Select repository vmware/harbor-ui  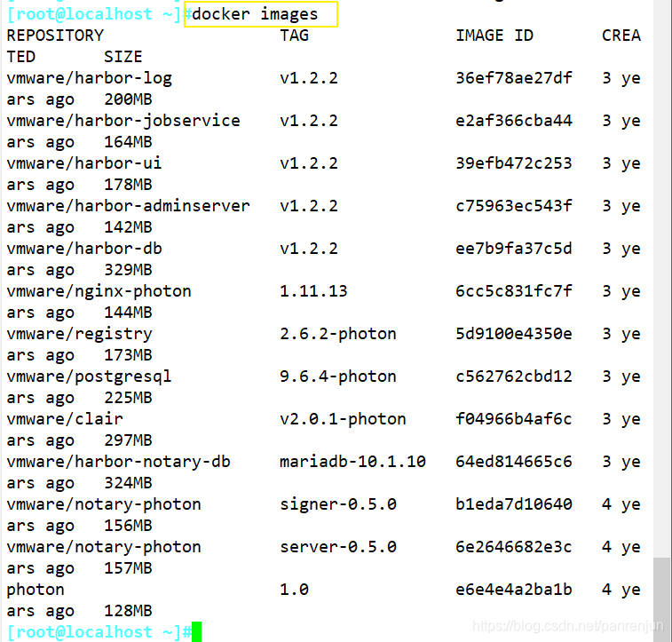click(84, 163)
